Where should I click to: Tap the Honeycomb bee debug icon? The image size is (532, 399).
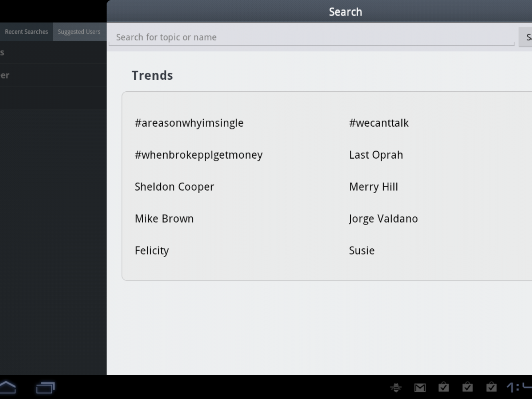[x=396, y=387]
